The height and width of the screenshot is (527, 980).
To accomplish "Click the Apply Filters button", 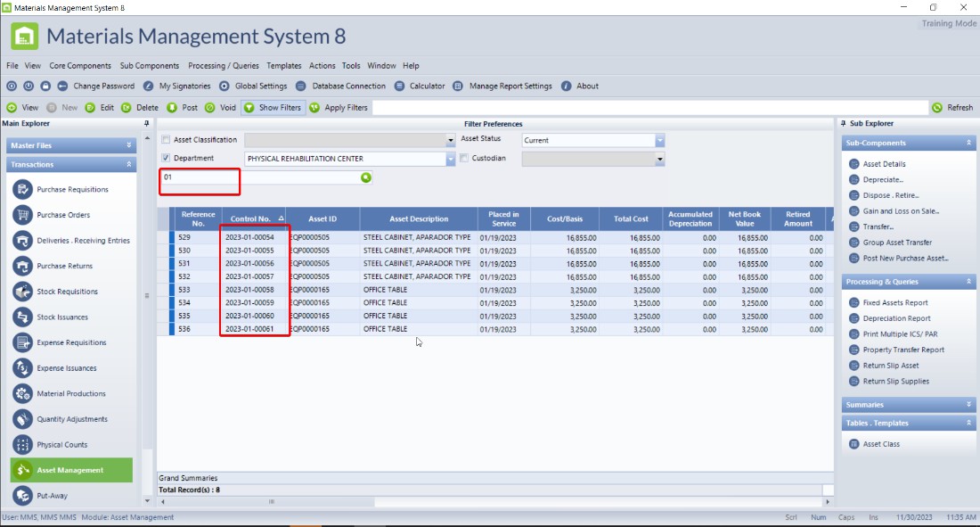I will pos(339,108).
